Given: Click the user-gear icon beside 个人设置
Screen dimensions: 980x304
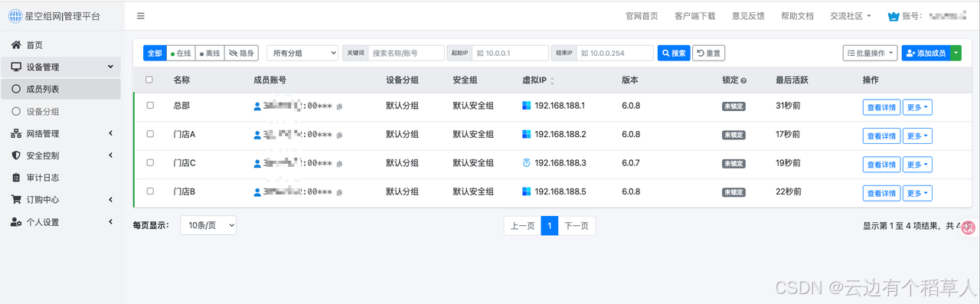Looking at the screenshot, I should pos(16,222).
